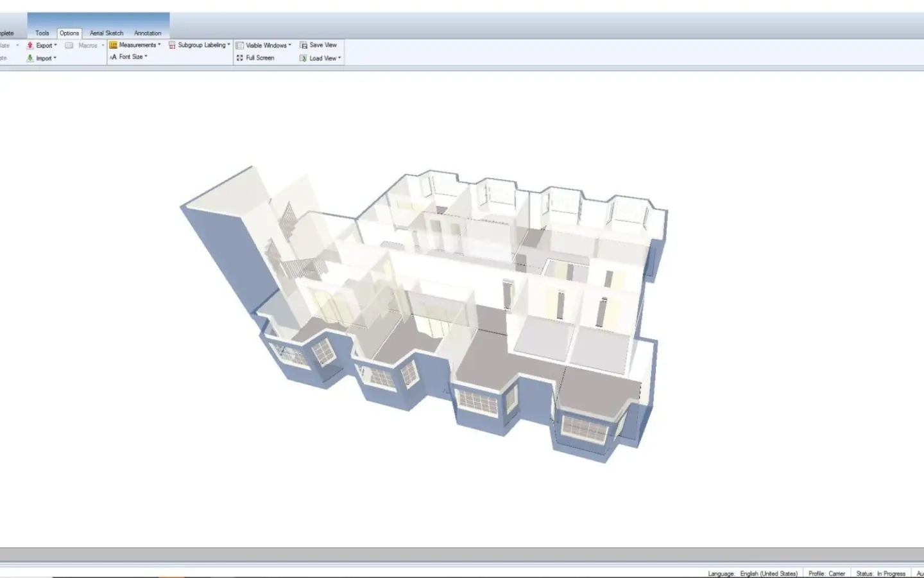Screen dimensions: 924x578
Task: Click the Load View icon
Action: coord(304,58)
